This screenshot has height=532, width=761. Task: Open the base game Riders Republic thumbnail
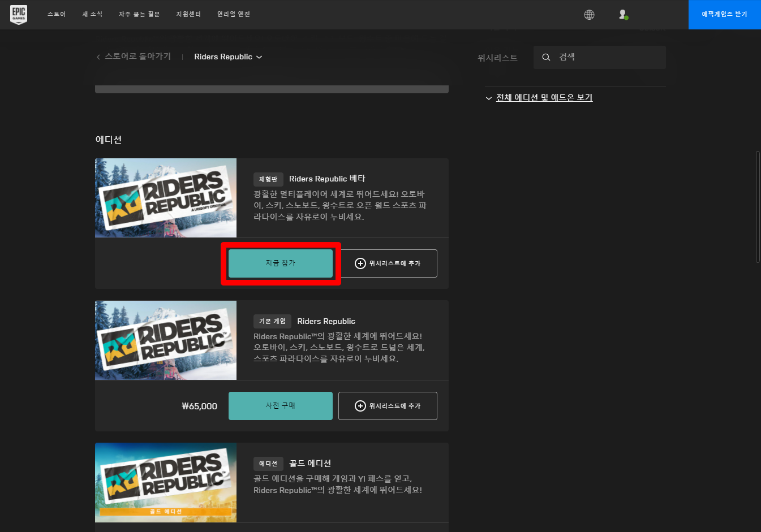coord(166,340)
